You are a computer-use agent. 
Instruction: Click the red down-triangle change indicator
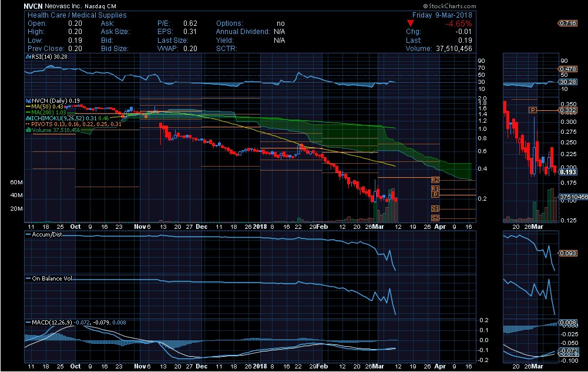point(411,23)
